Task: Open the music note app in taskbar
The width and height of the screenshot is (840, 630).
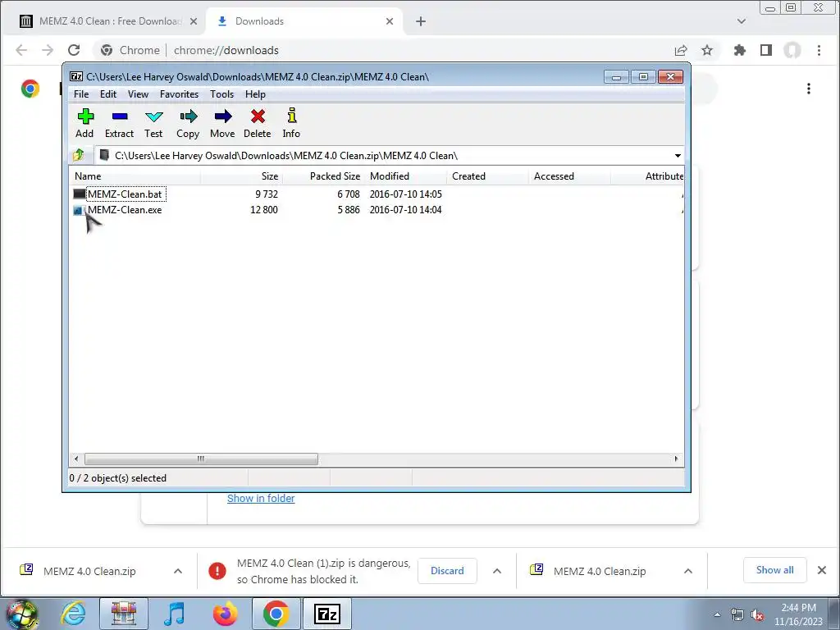Action: coord(174,614)
